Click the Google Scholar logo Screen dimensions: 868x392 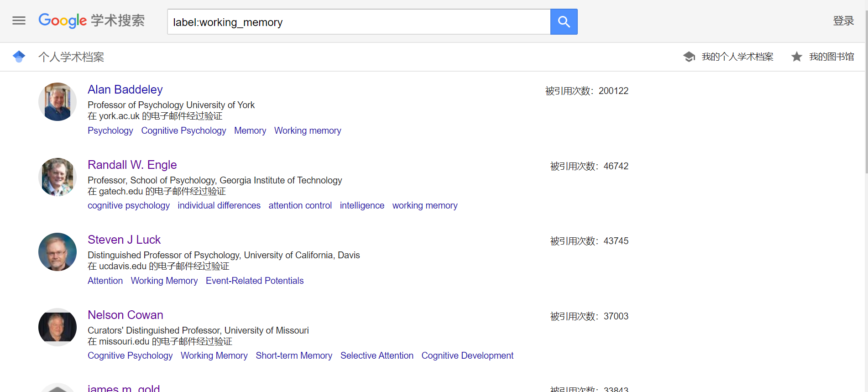tap(91, 21)
